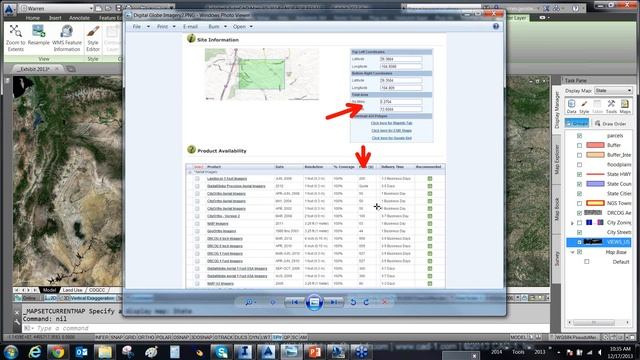
Task: Click the Photo Viewer zoom magnifier button
Action: (249, 302)
